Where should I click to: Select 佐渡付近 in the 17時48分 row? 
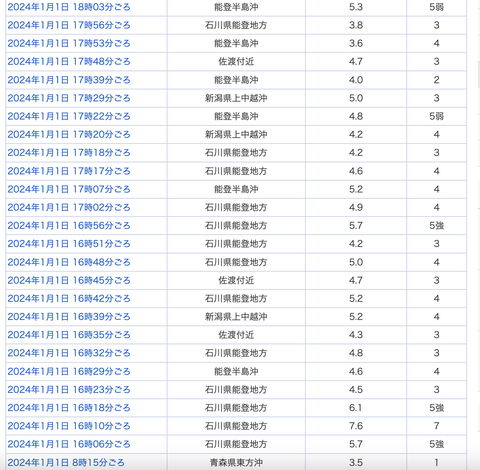click(x=236, y=62)
